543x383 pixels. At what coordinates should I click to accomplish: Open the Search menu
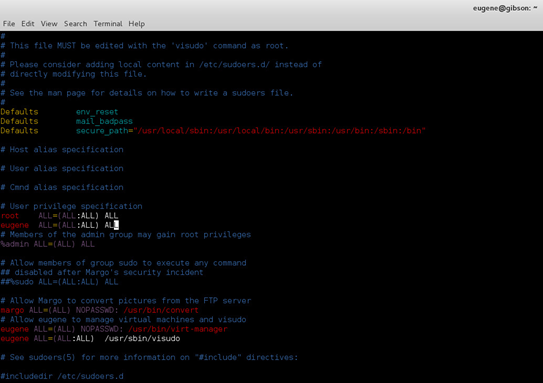click(x=75, y=24)
